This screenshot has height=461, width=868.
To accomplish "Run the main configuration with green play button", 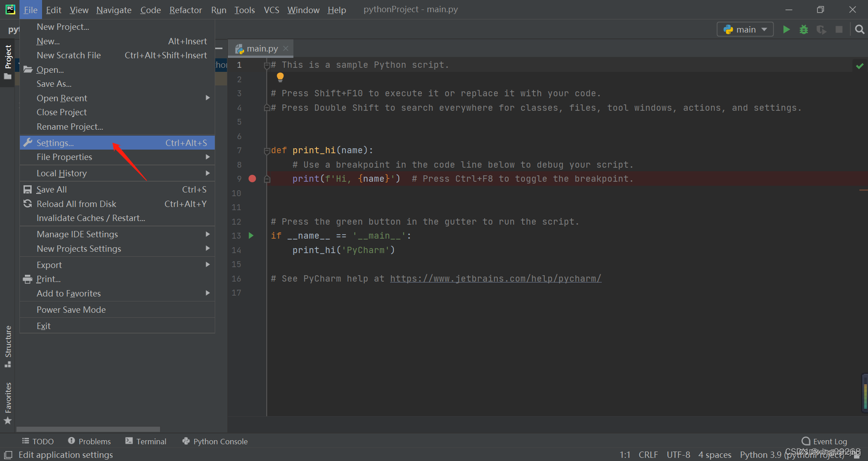I will [786, 29].
